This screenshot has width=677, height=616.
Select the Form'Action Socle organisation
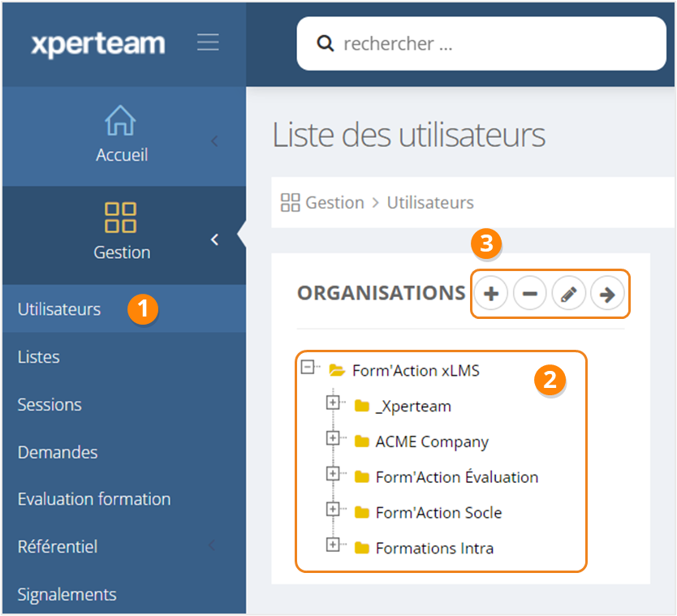click(x=438, y=513)
